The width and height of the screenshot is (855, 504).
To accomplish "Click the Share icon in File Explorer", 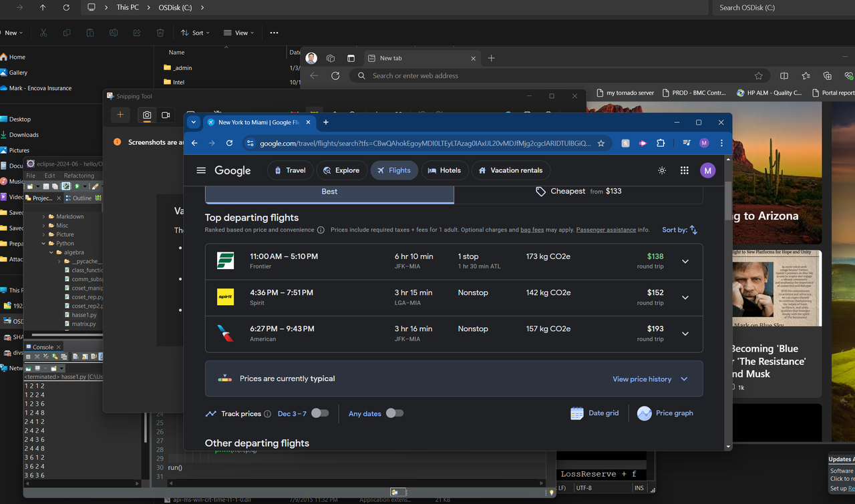I will point(137,33).
